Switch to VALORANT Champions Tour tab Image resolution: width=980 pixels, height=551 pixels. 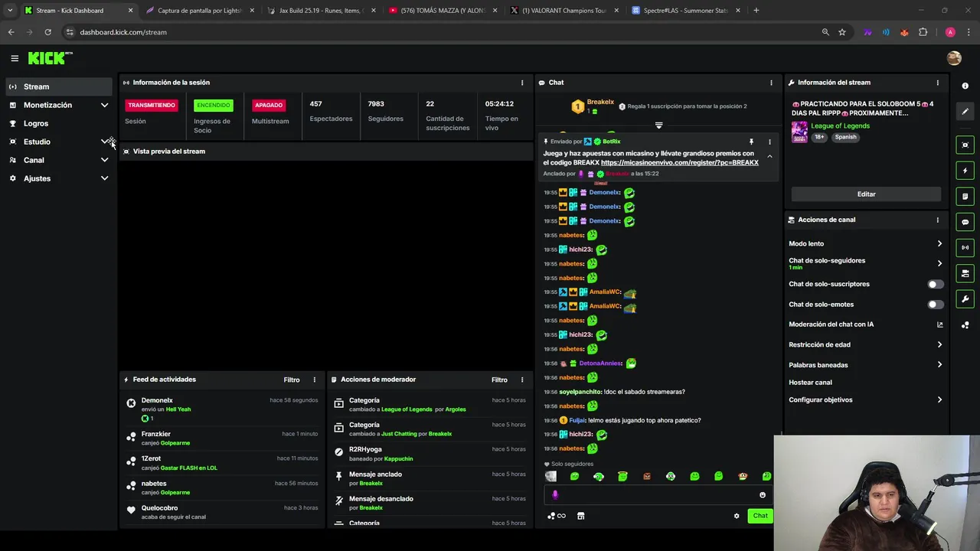coord(565,11)
